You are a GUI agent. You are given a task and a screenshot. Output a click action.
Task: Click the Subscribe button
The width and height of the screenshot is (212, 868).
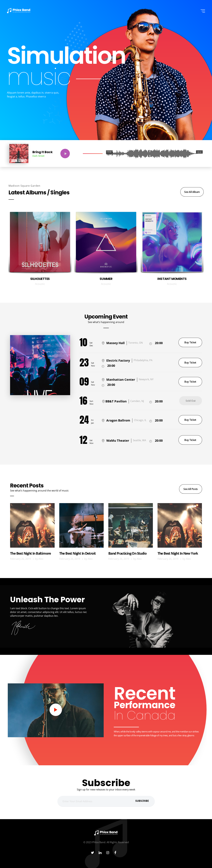tap(142, 801)
